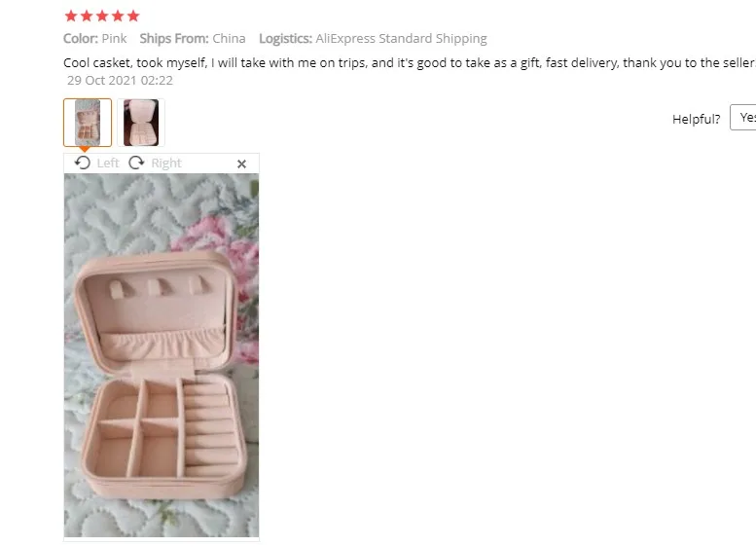Click the third red rating star

(102, 16)
